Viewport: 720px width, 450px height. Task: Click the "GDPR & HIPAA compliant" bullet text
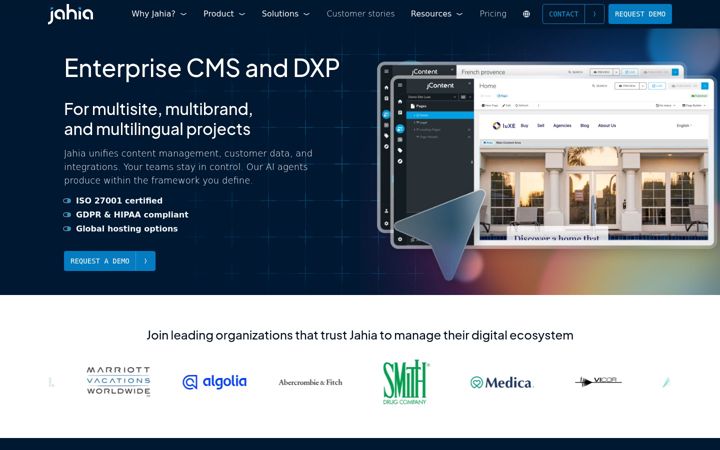(x=132, y=214)
